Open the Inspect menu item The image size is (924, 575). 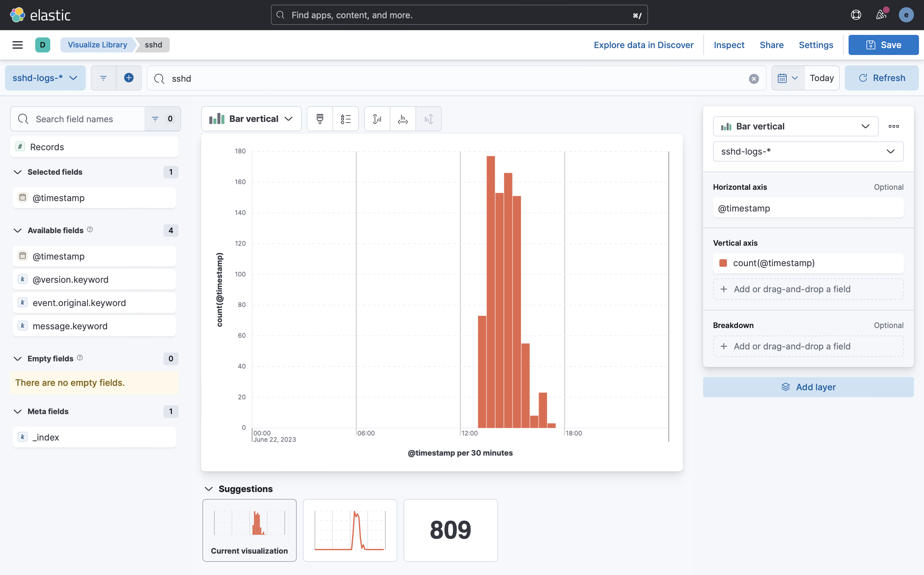click(729, 45)
